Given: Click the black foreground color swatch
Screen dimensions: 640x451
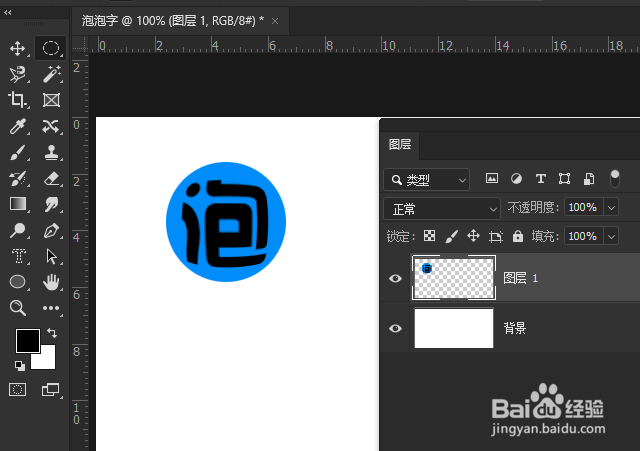Looking at the screenshot, I should [x=27, y=340].
